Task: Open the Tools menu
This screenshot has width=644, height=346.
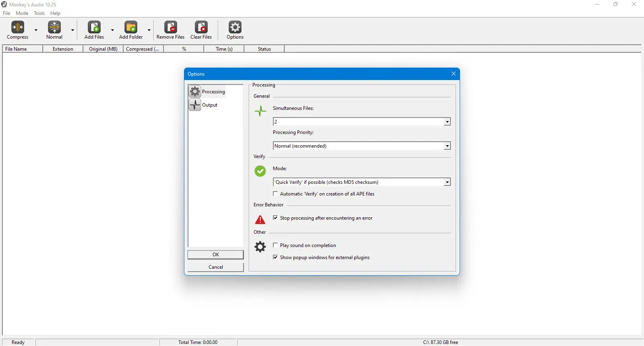Action: tap(39, 13)
